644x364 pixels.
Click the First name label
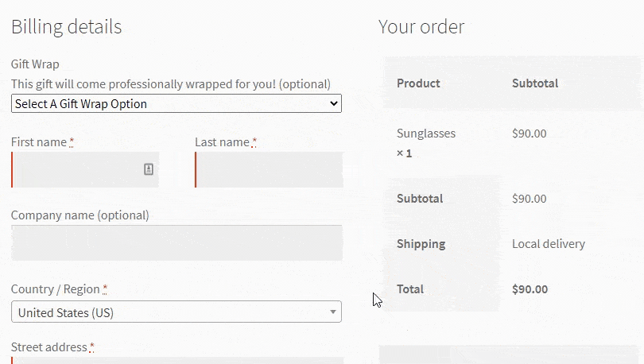[x=39, y=142]
